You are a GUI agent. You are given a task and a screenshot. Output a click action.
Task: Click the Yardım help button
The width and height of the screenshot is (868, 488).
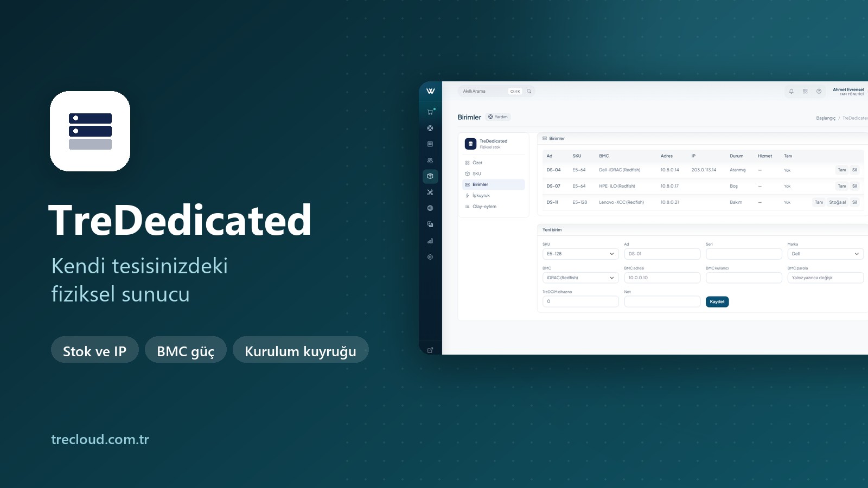pyautogui.click(x=498, y=117)
